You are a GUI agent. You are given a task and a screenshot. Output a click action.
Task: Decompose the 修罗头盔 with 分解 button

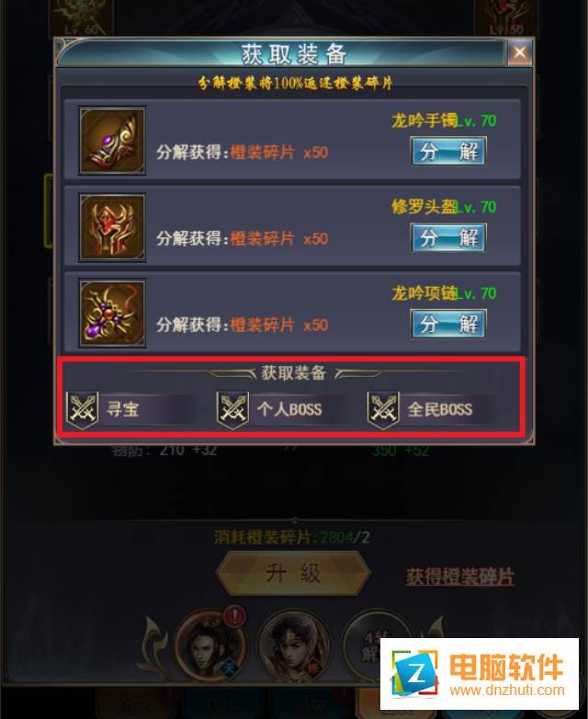[448, 238]
